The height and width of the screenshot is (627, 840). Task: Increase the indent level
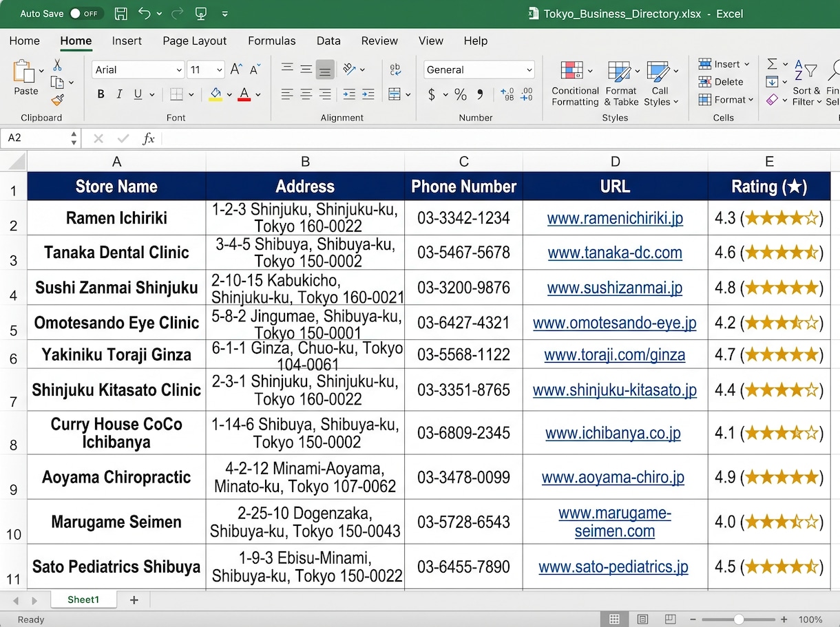tap(368, 94)
